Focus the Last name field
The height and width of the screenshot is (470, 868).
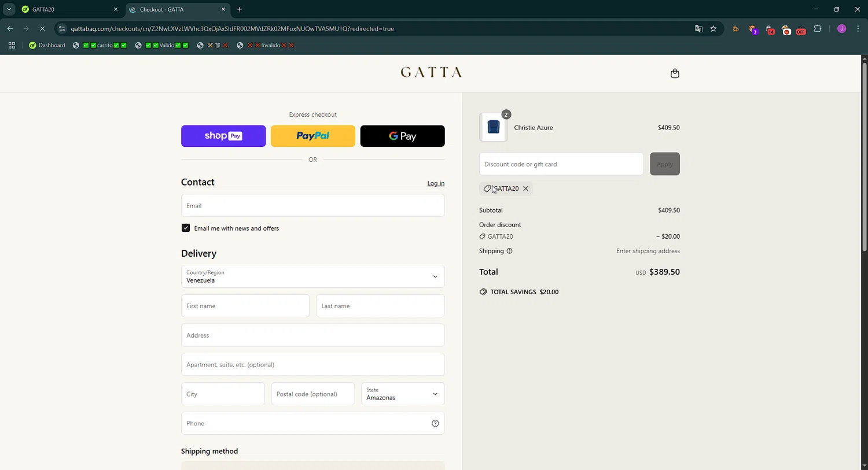380,306
